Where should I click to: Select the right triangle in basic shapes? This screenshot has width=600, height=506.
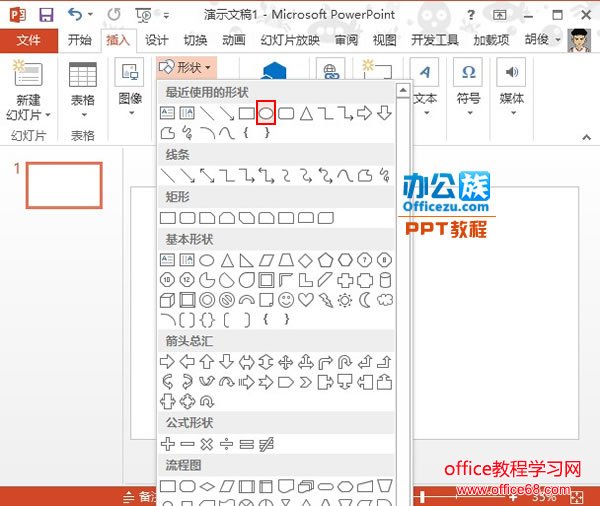246,260
